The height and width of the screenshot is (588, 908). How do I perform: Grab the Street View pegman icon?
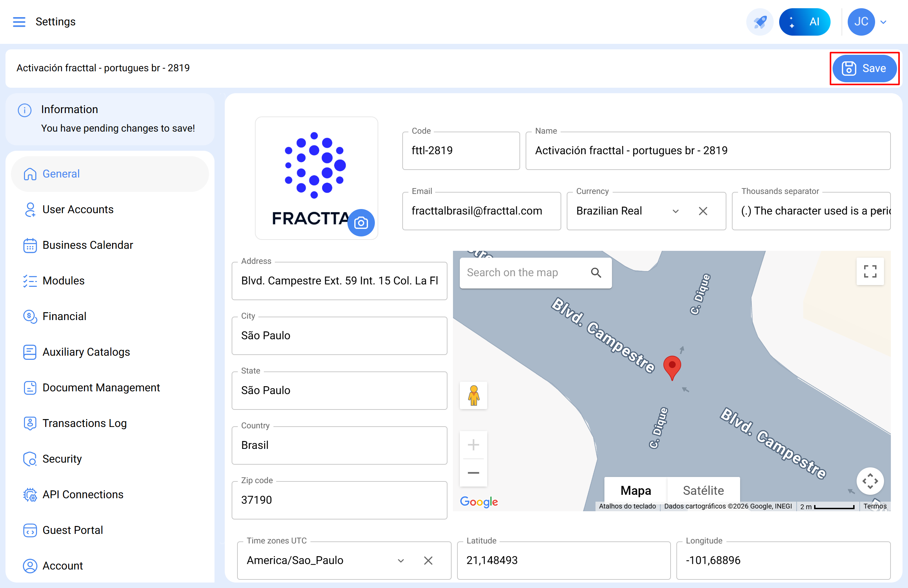pyautogui.click(x=473, y=395)
